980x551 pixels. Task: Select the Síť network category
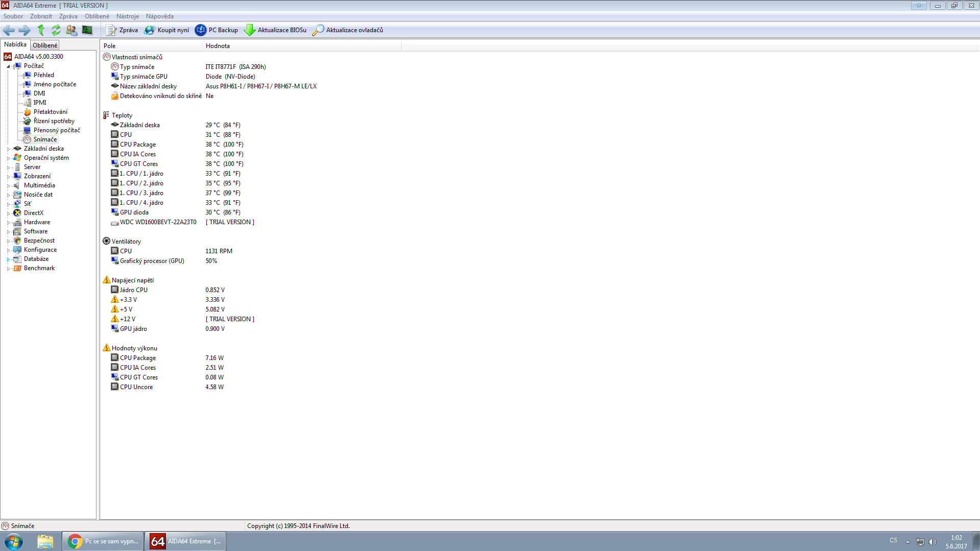22,204
